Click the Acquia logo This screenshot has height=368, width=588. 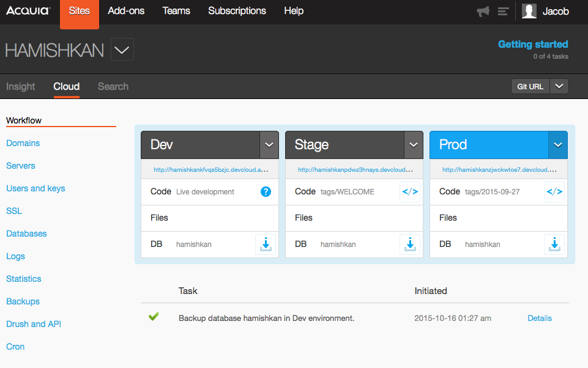coord(28,10)
